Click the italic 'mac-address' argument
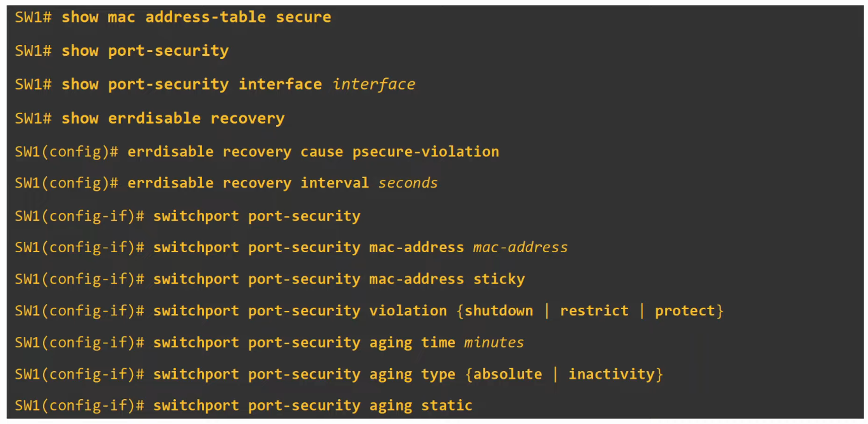This screenshot has height=424, width=868. click(520, 247)
